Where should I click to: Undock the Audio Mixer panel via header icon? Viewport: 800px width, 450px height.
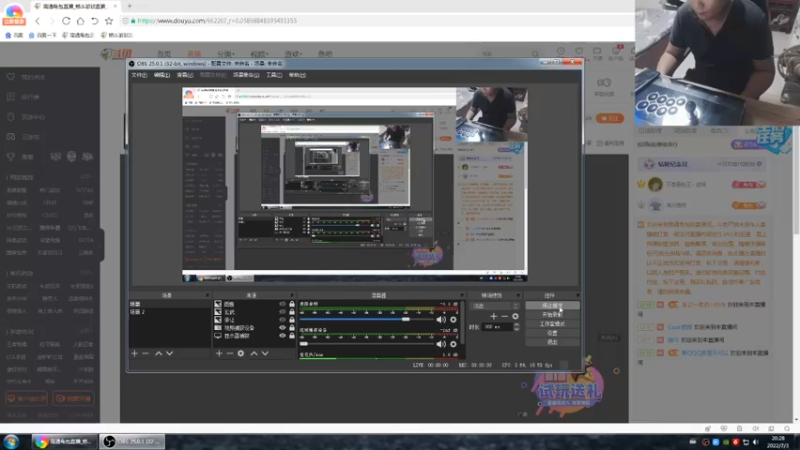click(x=461, y=295)
